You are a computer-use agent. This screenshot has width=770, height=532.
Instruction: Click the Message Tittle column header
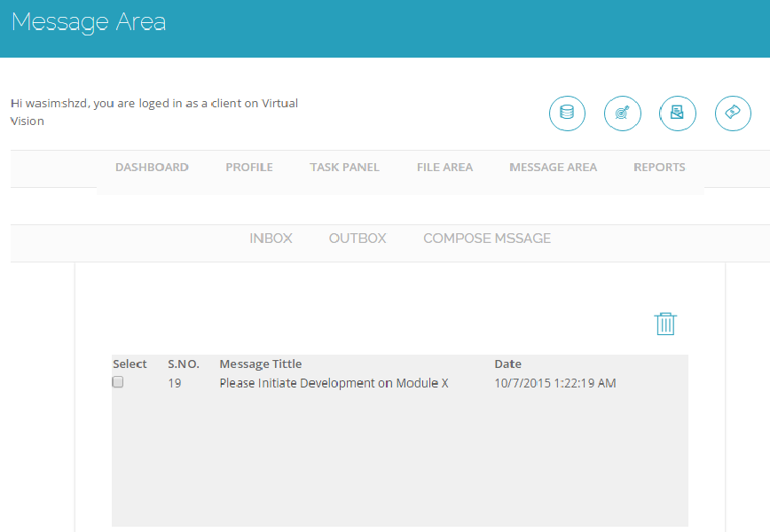pyautogui.click(x=260, y=364)
